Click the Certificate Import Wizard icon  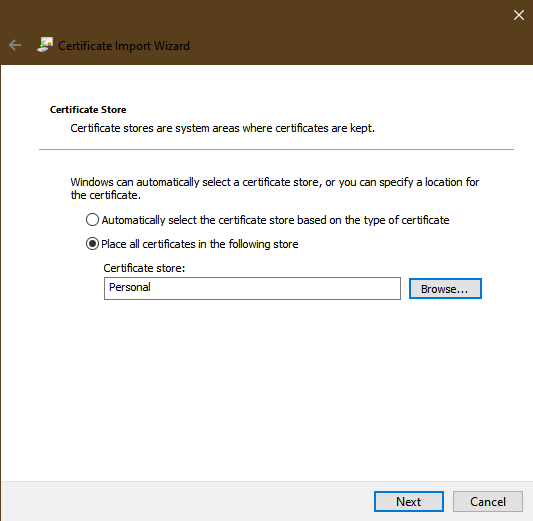pyautogui.click(x=45, y=45)
